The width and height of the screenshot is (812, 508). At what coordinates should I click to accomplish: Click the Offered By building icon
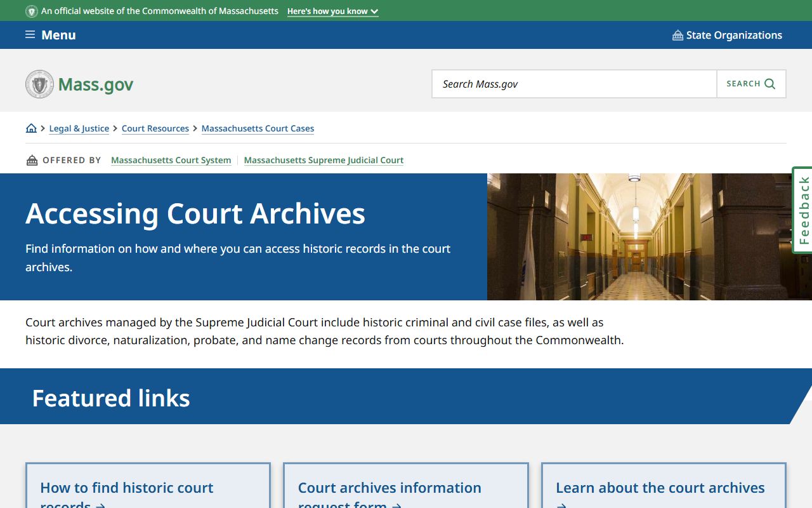click(x=32, y=160)
